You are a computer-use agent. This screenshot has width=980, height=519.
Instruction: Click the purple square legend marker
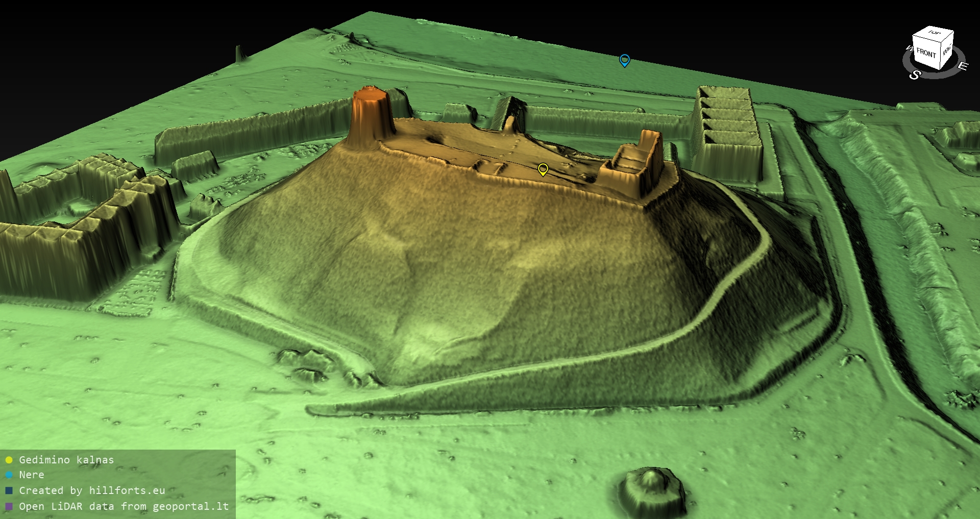(x=9, y=506)
